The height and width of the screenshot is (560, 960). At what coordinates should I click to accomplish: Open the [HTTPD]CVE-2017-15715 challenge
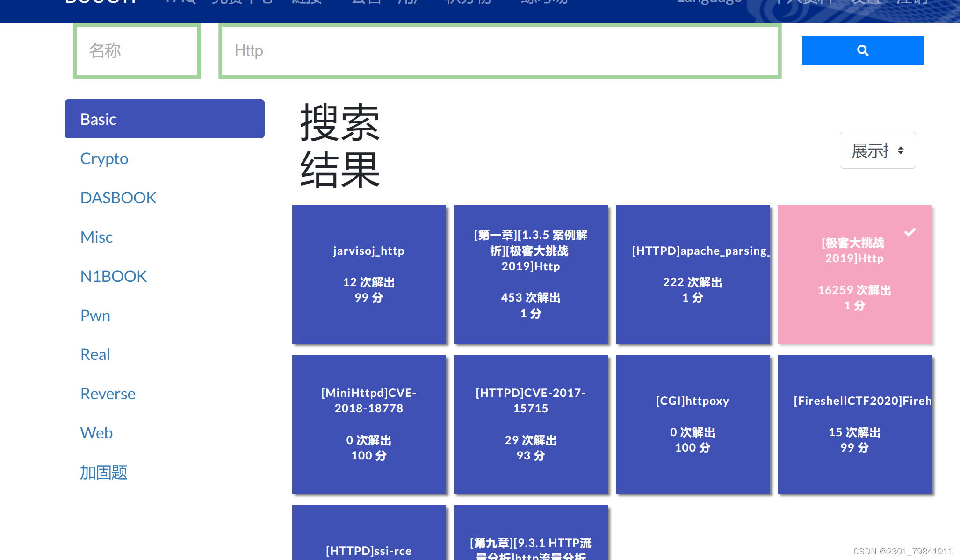530,424
